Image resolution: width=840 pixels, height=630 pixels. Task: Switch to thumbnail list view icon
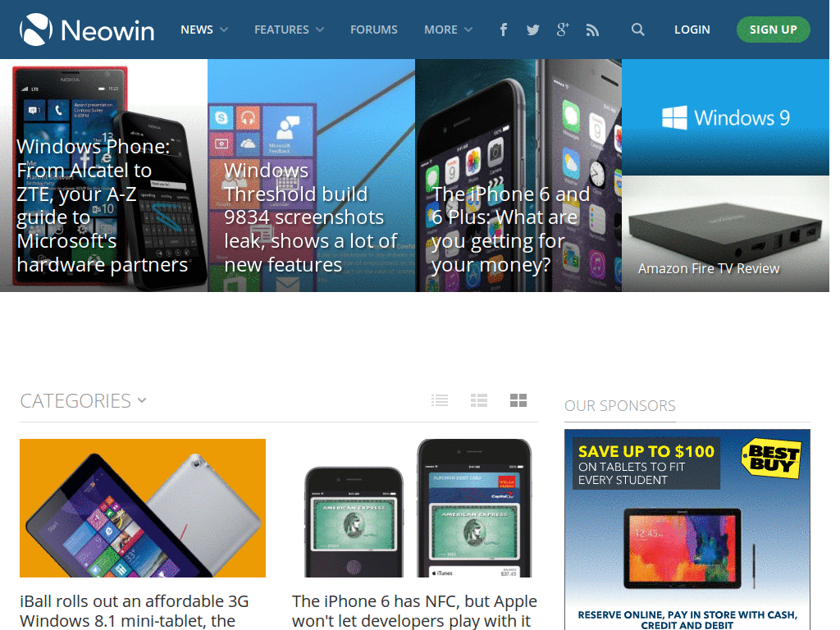tap(479, 400)
